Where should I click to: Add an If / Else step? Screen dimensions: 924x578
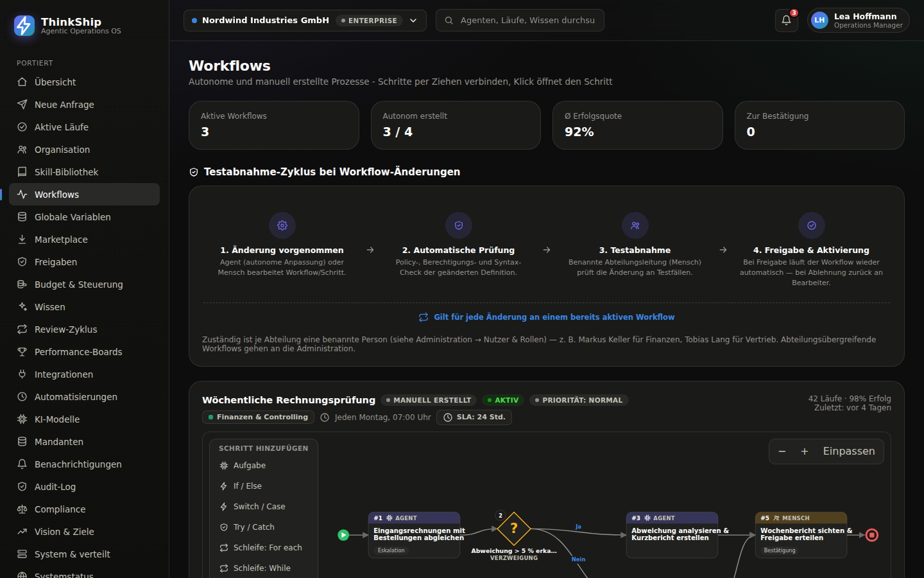[264, 486]
